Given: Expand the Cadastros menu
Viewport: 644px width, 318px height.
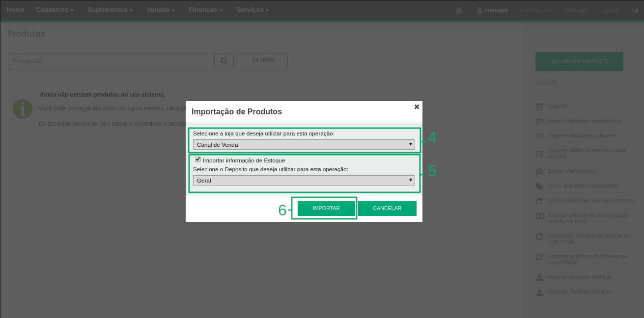Looking at the screenshot, I should (55, 10).
